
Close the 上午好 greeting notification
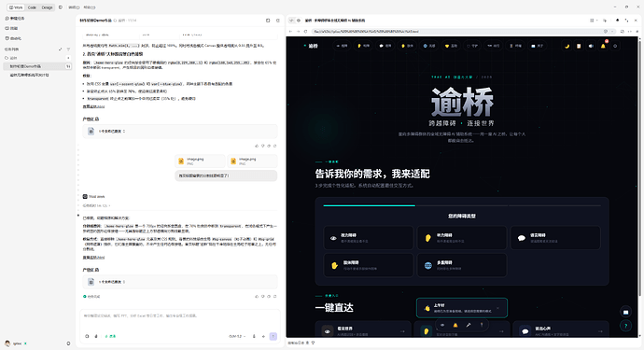click(x=497, y=308)
